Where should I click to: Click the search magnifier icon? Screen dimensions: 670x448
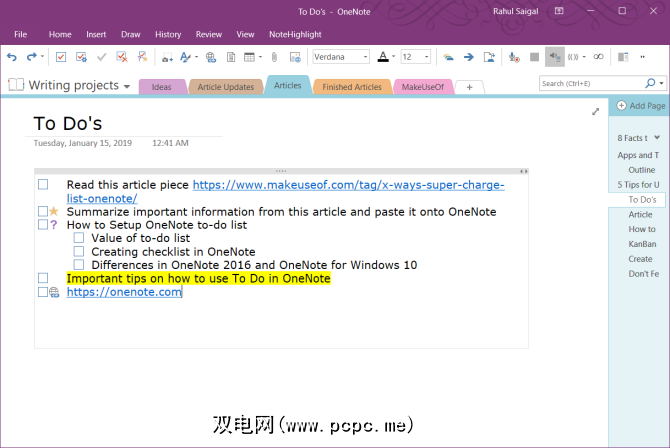click(x=649, y=83)
